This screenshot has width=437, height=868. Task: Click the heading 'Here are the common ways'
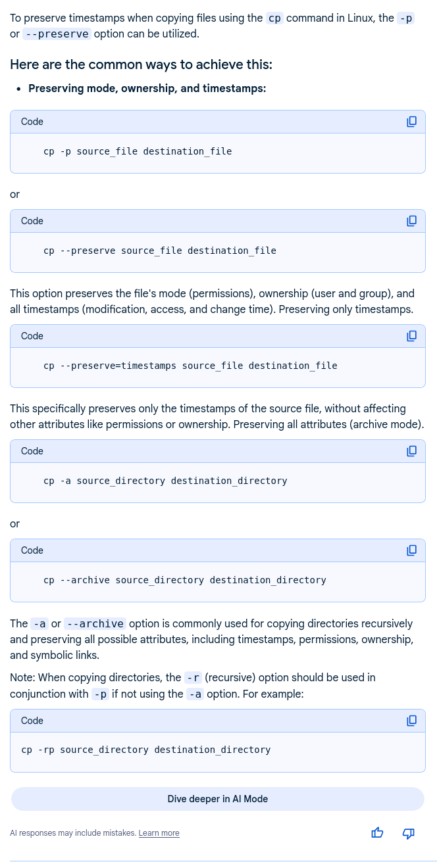pyautogui.click(x=141, y=64)
